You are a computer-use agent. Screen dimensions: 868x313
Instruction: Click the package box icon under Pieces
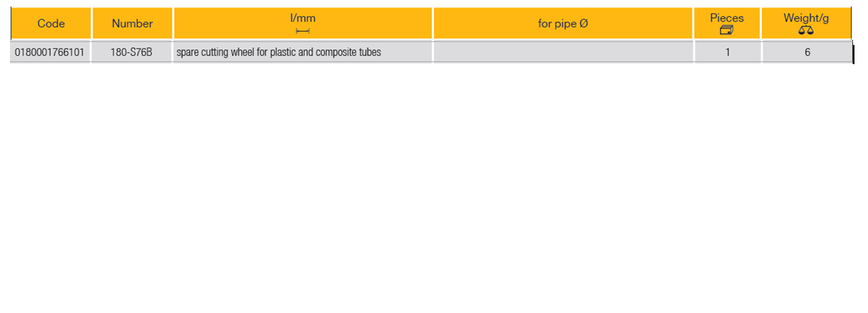726,30
